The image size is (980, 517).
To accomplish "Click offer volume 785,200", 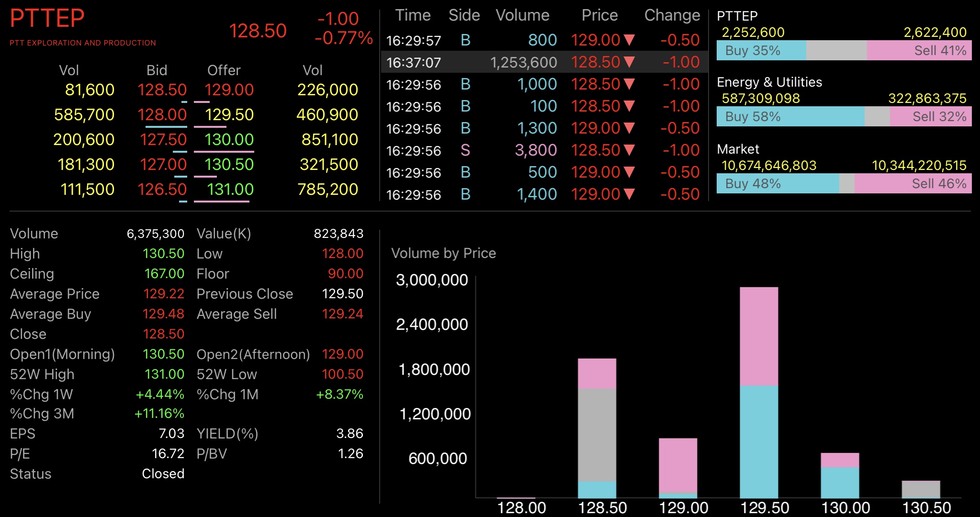I will (327, 190).
